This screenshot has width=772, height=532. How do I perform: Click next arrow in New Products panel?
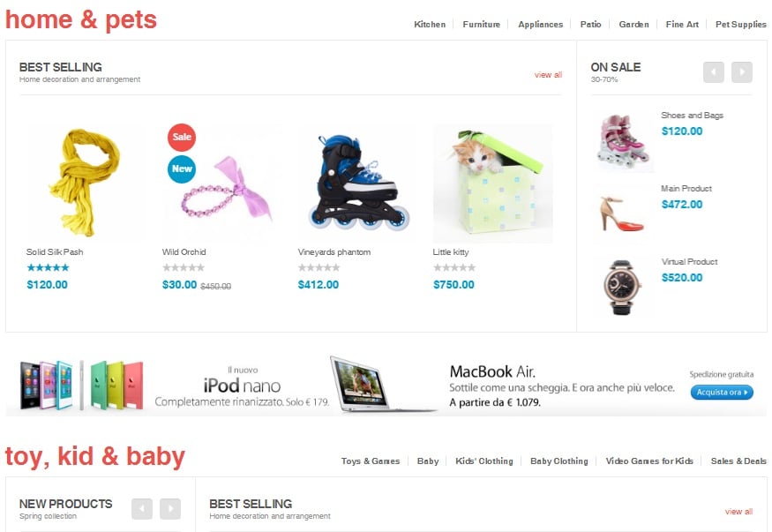pyautogui.click(x=170, y=509)
